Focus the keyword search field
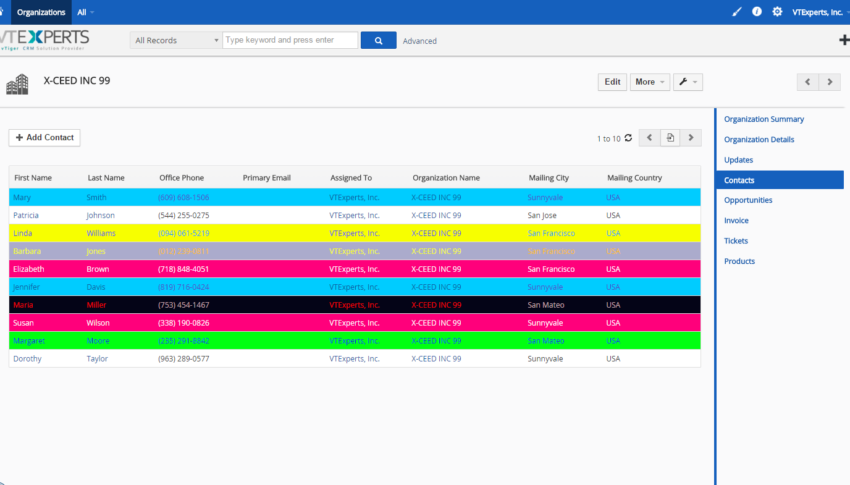The image size is (850, 485). 290,40
